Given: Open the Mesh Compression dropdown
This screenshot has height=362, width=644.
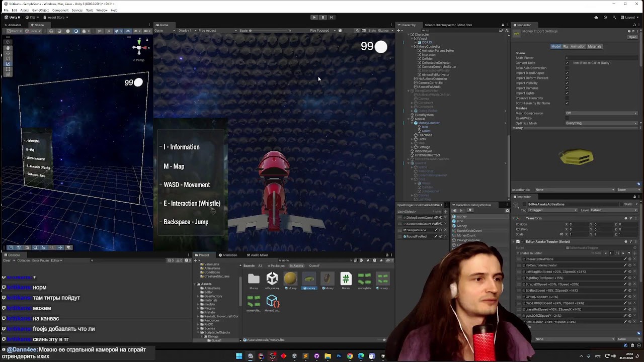Looking at the screenshot, I should tap(601, 113).
